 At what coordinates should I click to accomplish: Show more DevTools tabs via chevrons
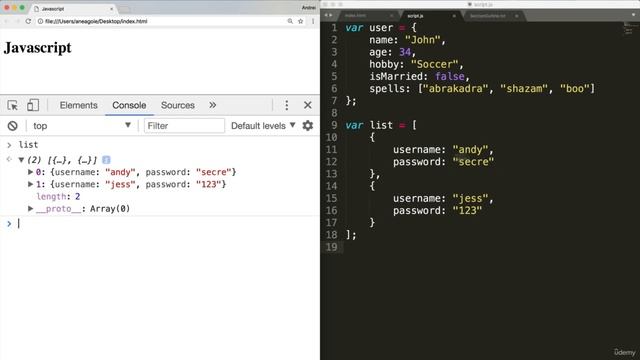tap(213, 105)
